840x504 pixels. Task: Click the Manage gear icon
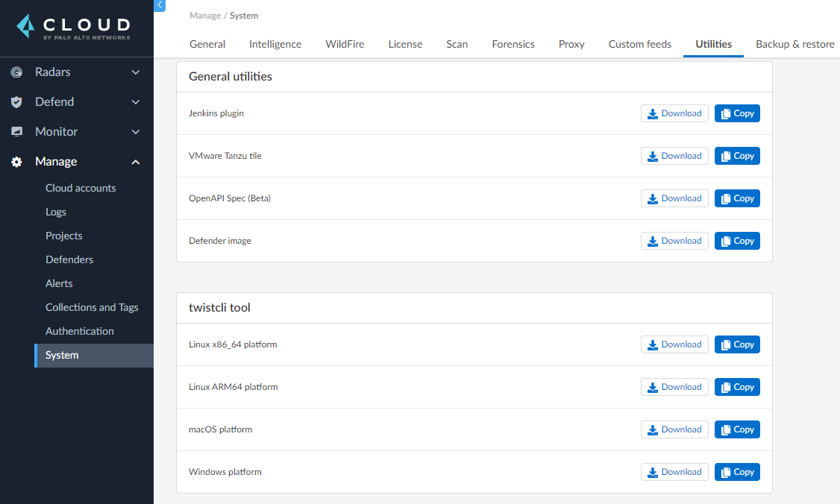16,162
